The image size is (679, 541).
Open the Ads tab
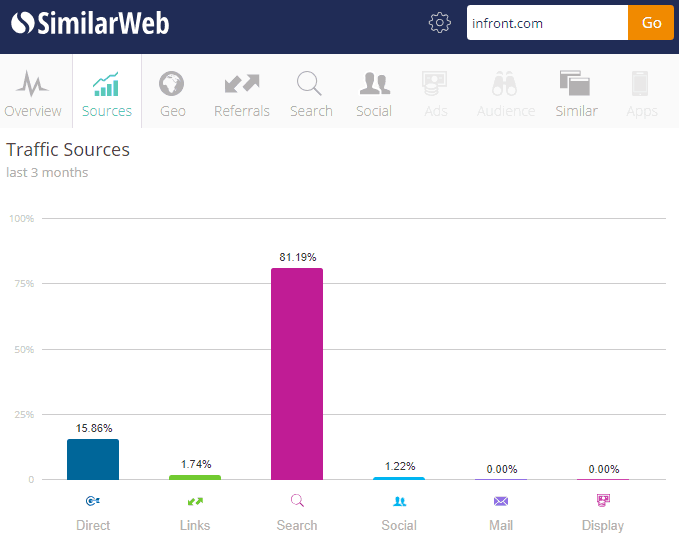(436, 92)
